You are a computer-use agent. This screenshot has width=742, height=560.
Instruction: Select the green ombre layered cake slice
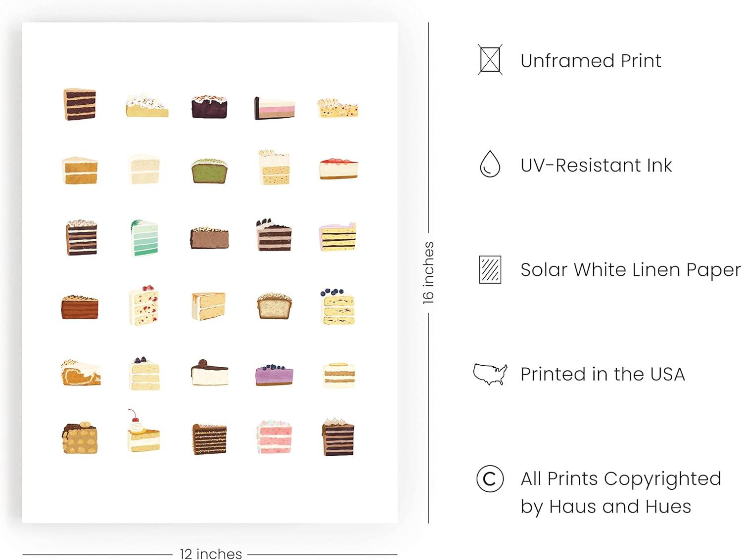(x=144, y=238)
